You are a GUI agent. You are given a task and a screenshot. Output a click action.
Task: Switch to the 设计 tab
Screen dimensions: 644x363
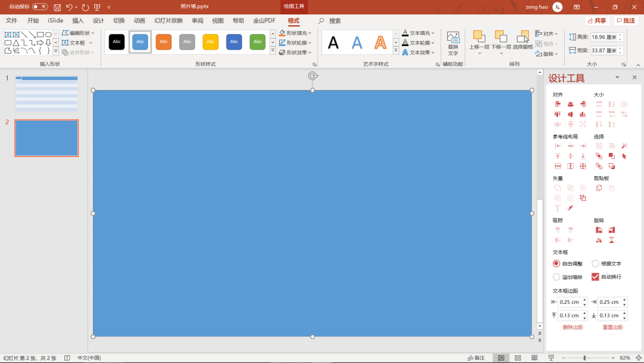[x=98, y=20]
